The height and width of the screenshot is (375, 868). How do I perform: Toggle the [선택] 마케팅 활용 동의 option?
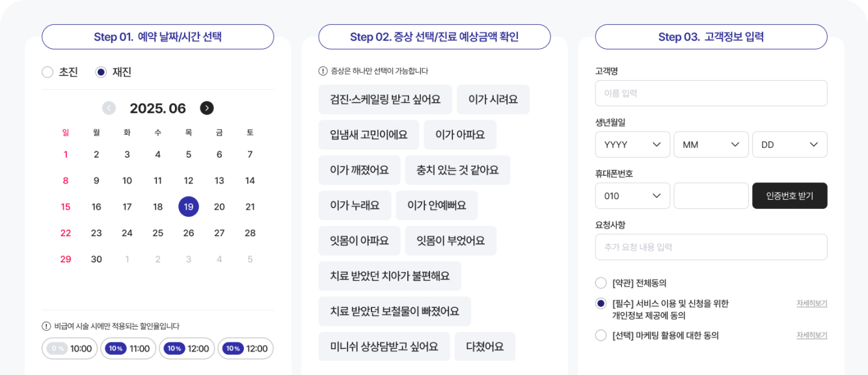(x=601, y=335)
